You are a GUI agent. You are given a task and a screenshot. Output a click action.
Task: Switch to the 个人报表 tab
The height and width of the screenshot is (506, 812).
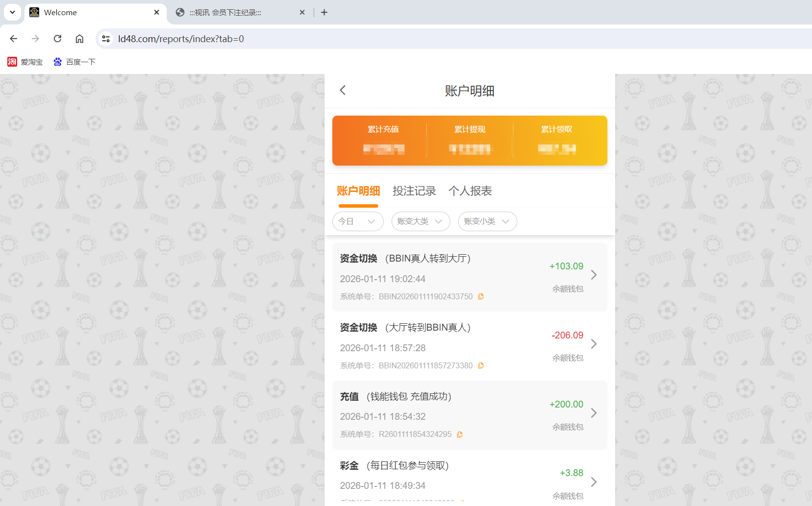[x=470, y=191]
